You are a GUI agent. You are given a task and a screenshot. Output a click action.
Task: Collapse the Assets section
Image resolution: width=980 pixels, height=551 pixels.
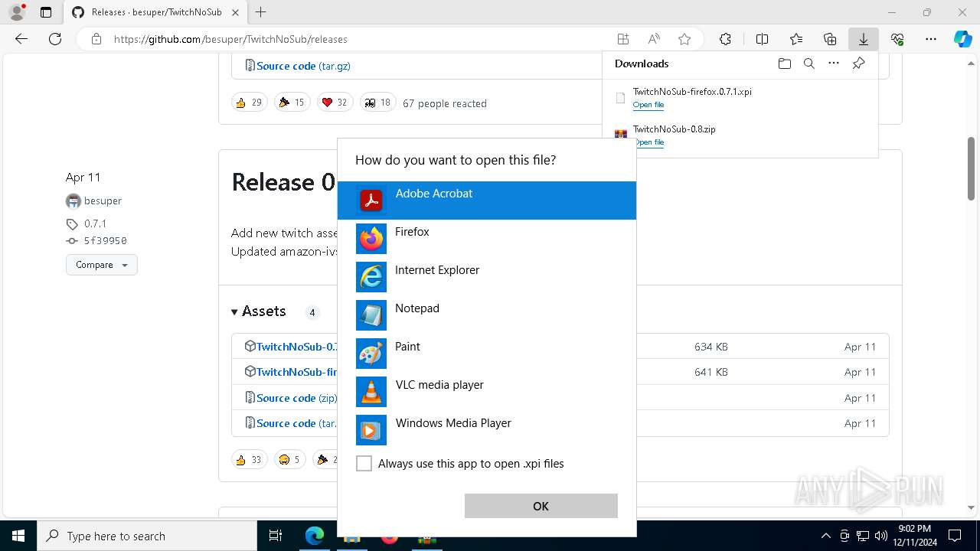tap(259, 311)
